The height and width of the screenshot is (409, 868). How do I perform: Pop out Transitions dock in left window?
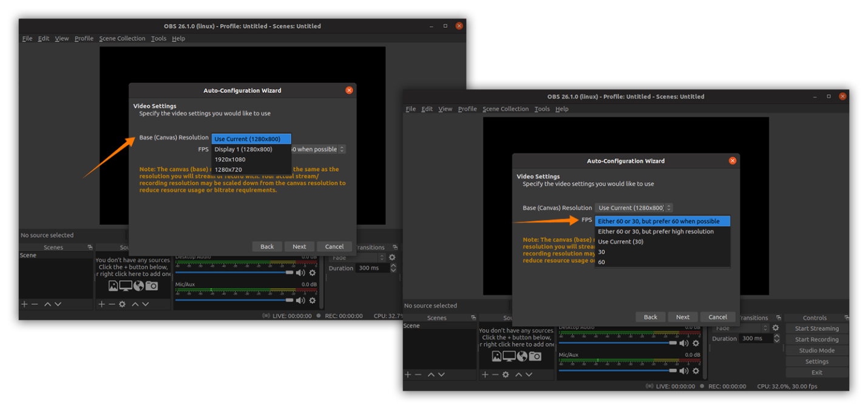[x=395, y=247]
